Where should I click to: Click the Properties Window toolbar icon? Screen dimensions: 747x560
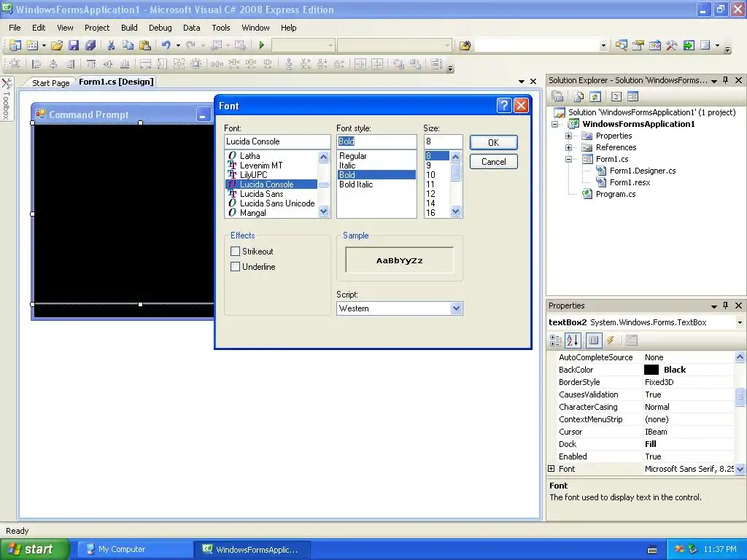click(638, 45)
